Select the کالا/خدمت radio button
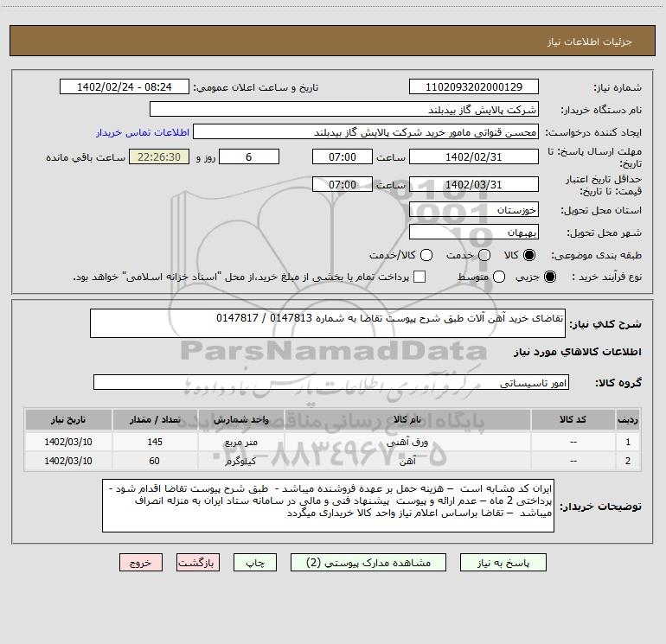This screenshot has width=666, height=644. click(426, 255)
